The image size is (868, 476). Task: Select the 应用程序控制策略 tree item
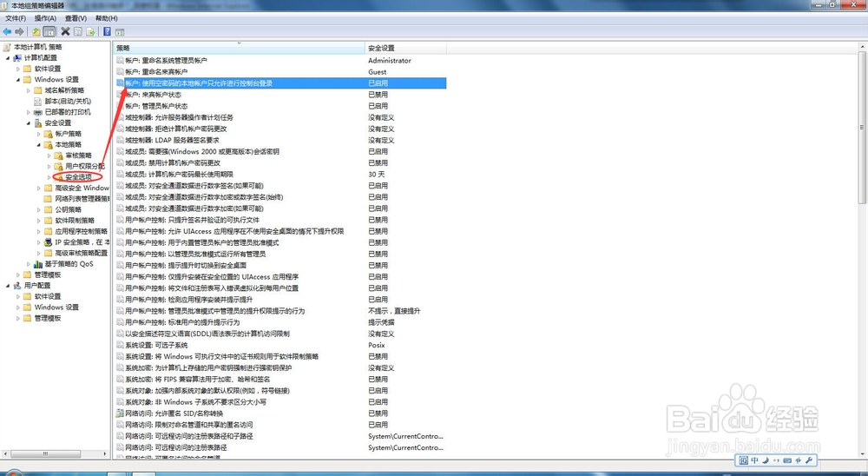[82, 231]
